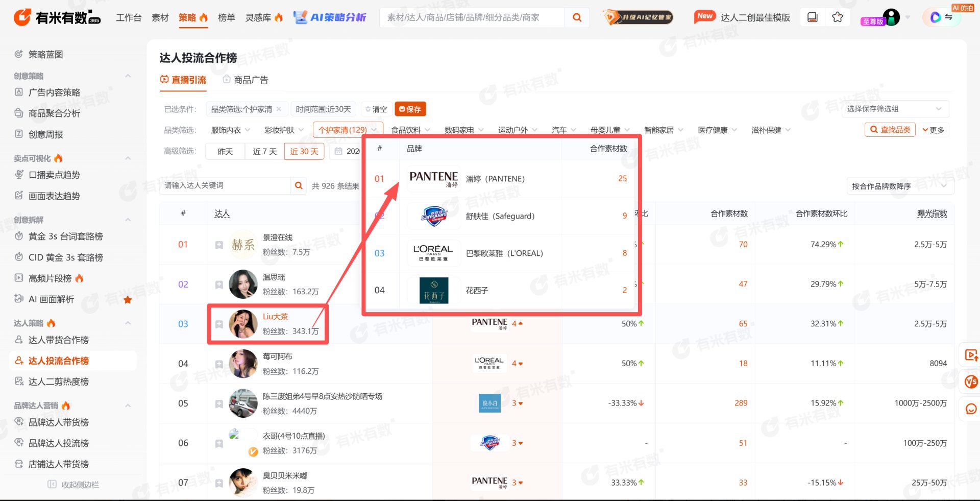Image resolution: width=980 pixels, height=501 pixels.
Task: Click the 清空 button
Action: click(376, 109)
